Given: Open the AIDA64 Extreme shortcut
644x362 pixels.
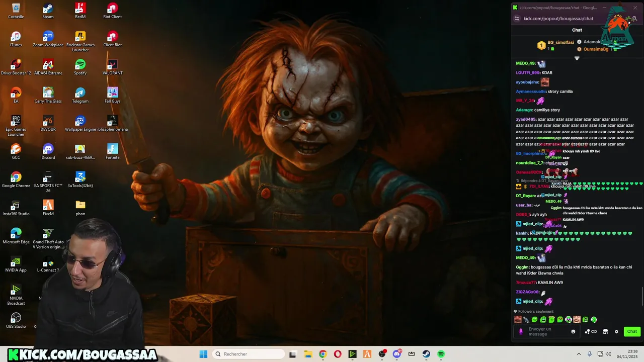Looking at the screenshot, I should pos(48,67).
